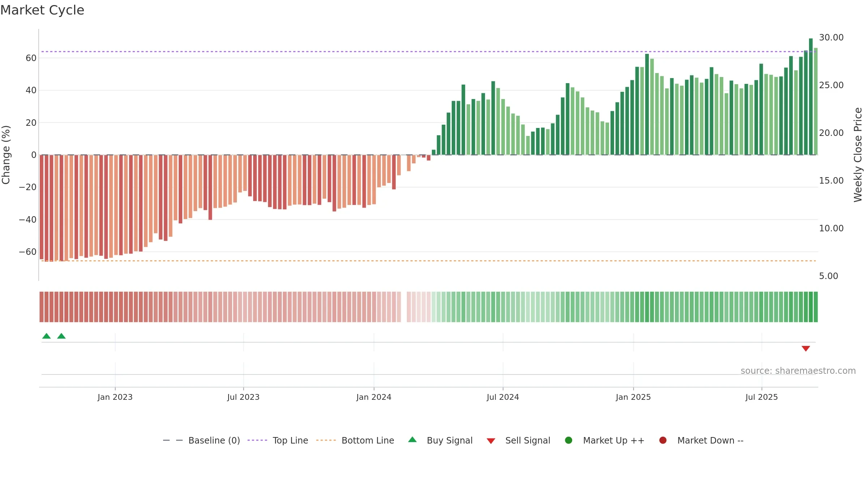Image resolution: width=868 pixels, height=488 pixels.
Task: Click the 5.00 price axis label
Action: 829,276
